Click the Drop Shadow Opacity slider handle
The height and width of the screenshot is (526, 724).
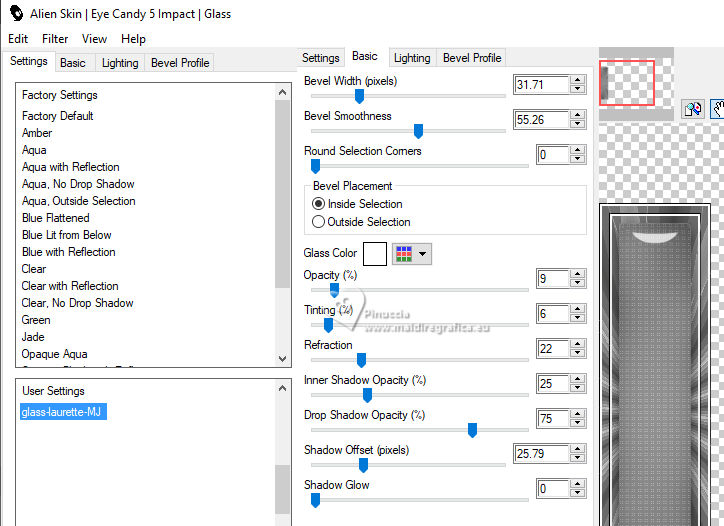pos(472,430)
